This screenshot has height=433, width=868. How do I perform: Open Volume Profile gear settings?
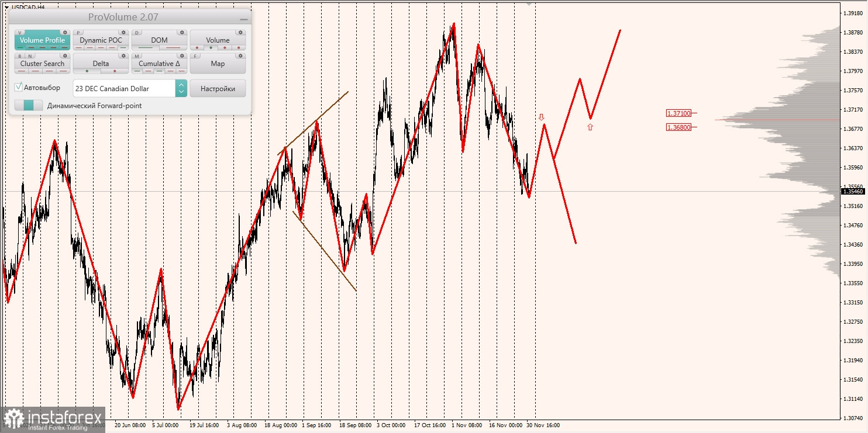65,32
